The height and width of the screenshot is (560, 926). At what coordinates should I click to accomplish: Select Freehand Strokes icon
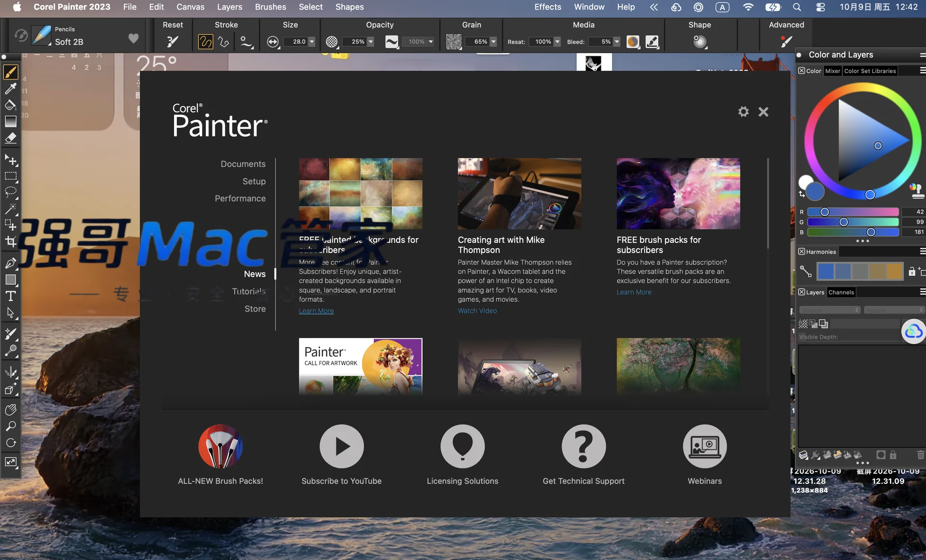[205, 42]
